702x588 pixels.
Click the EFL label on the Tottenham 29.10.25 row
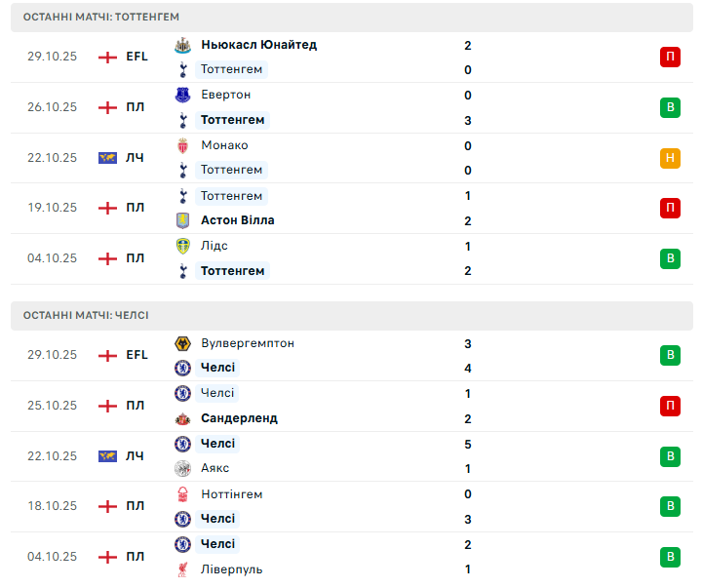136,57
